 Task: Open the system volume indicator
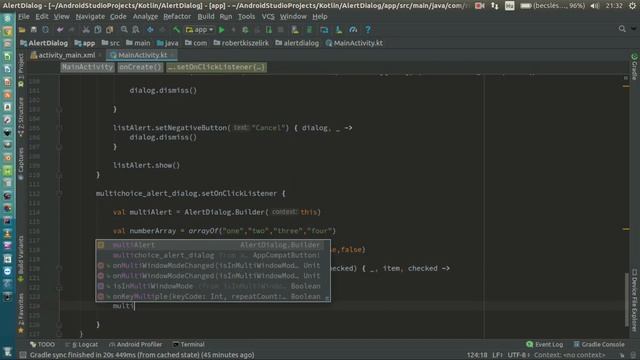tap(595, 6)
